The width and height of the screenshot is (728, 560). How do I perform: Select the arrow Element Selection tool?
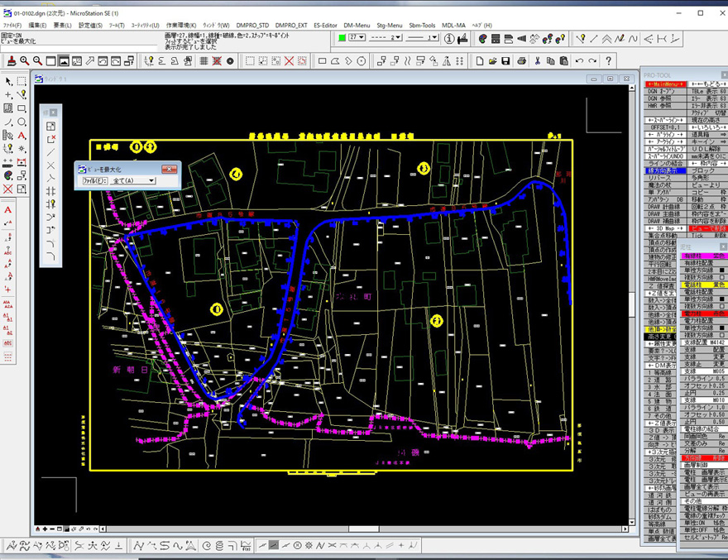[8, 81]
